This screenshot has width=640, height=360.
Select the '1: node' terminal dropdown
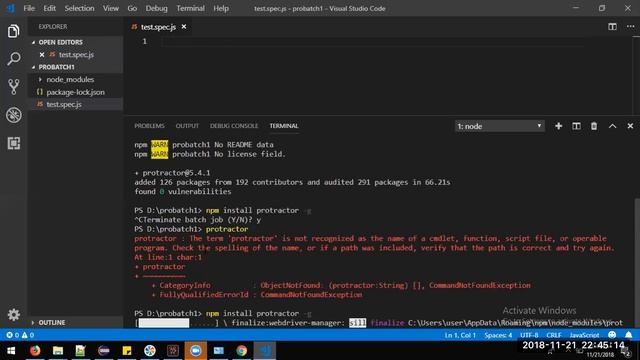pos(500,126)
